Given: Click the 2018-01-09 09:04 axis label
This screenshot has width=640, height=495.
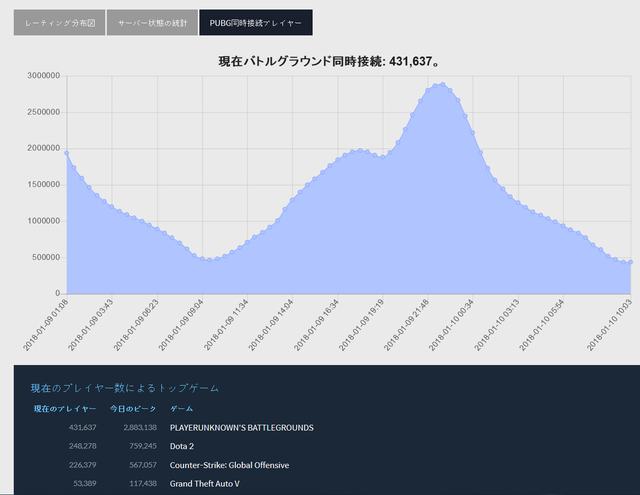Looking at the screenshot, I should (x=181, y=325).
